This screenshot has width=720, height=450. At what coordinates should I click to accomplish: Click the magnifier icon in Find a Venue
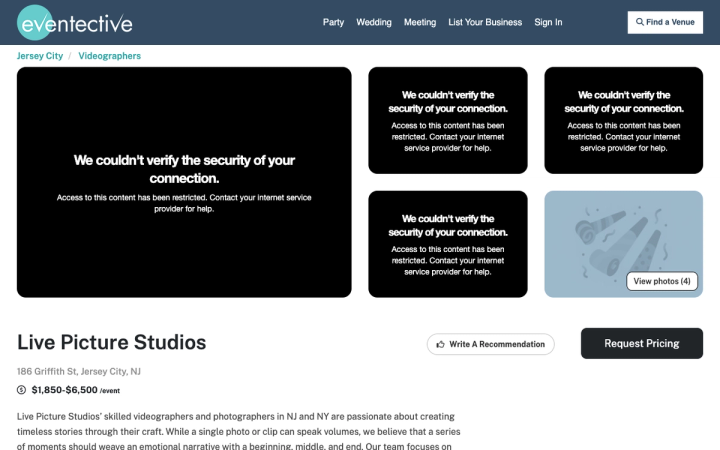(639, 22)
